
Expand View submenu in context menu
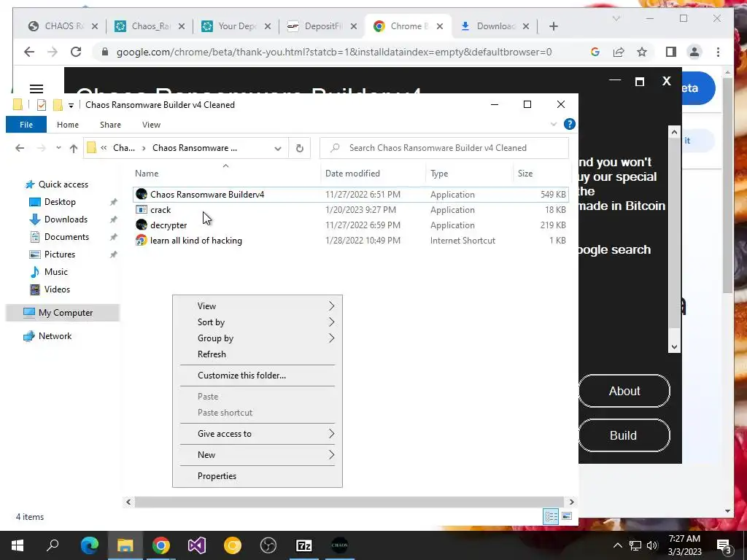click(332, 306)
